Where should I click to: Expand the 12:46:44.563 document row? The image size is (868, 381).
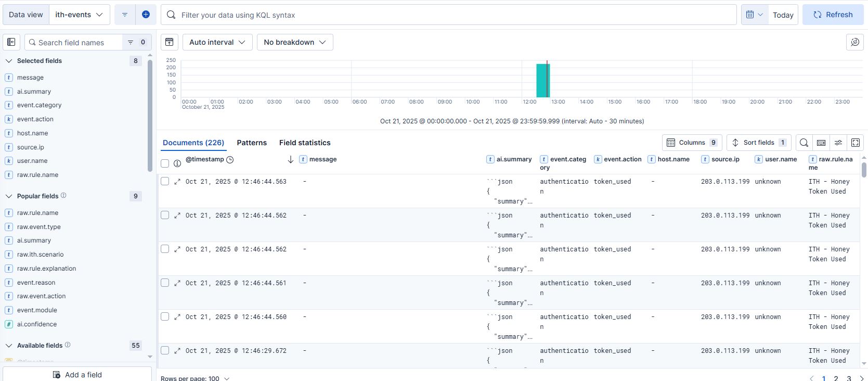coord(177,182)
